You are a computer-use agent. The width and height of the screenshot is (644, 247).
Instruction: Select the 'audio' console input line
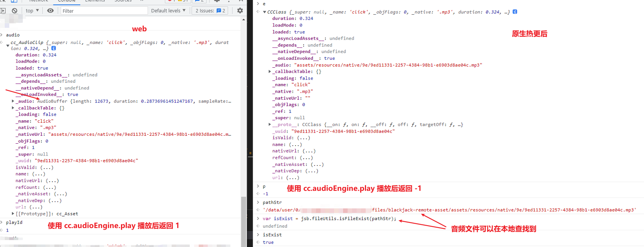[13, 35]
